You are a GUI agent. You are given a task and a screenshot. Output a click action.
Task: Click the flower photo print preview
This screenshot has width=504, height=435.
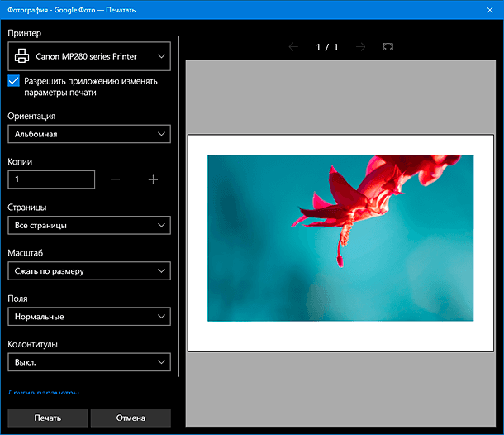(x=340, y=238)
